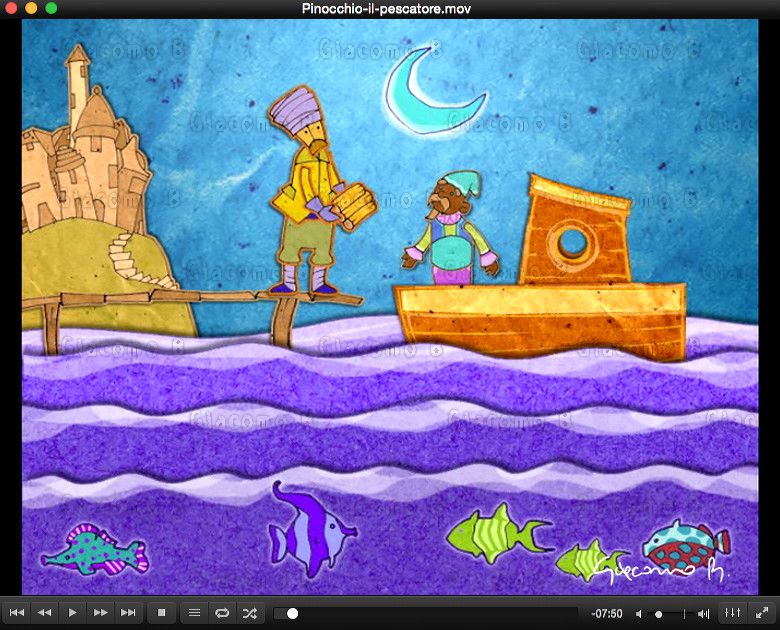Open audio effects equalizer panel
Image resolution: width=780 pixels, height=630 pixels.
[x=732, y=613]
